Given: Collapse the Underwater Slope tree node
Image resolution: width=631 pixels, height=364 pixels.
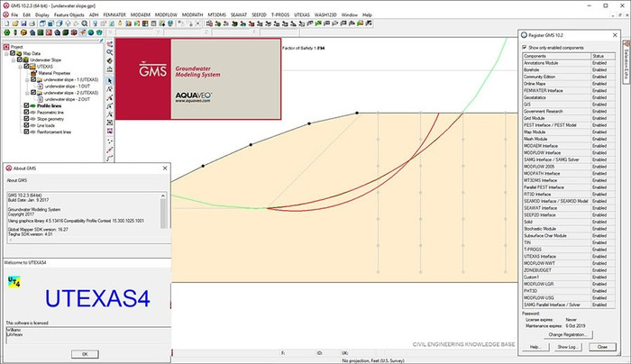Looking at the screenshot, I should pyautogui.click(x=13, y=59).
